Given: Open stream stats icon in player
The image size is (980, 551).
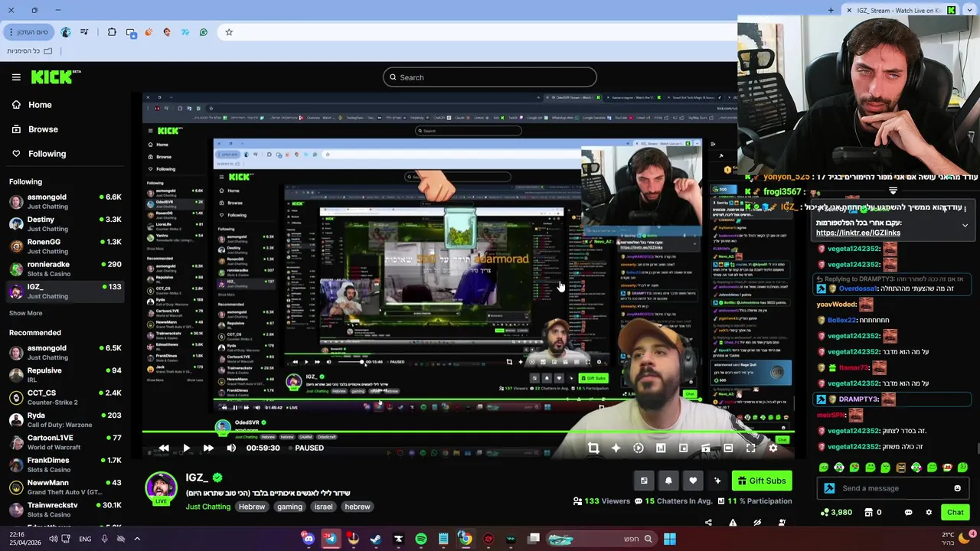Looking at the screenshot, I should click(x=661, y=448).
